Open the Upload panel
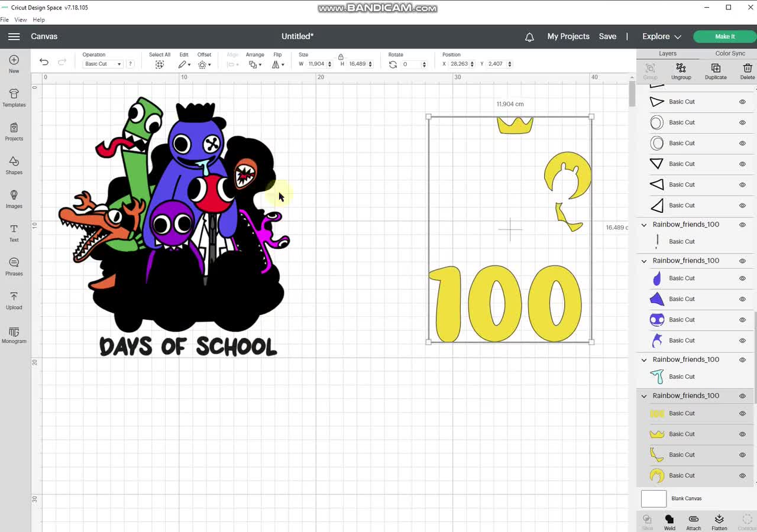757x532 pixels. pos(14,300)
